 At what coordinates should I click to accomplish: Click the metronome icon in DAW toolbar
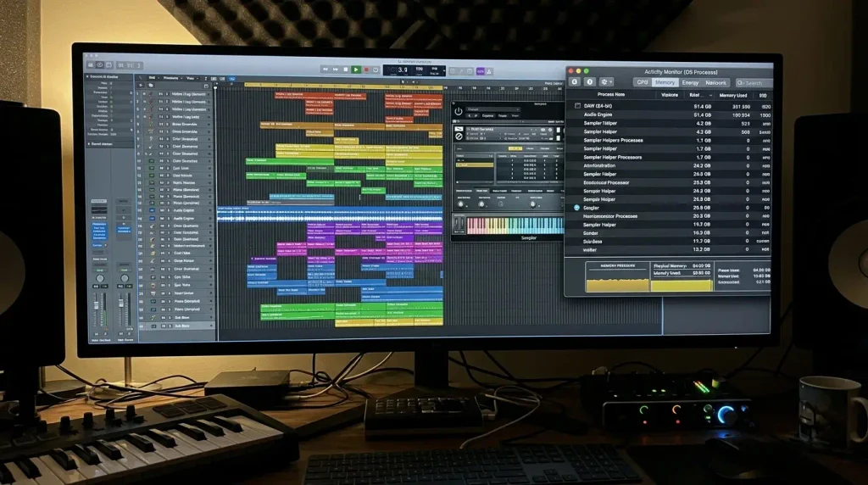pyautogui.click(x=489, y=71)
